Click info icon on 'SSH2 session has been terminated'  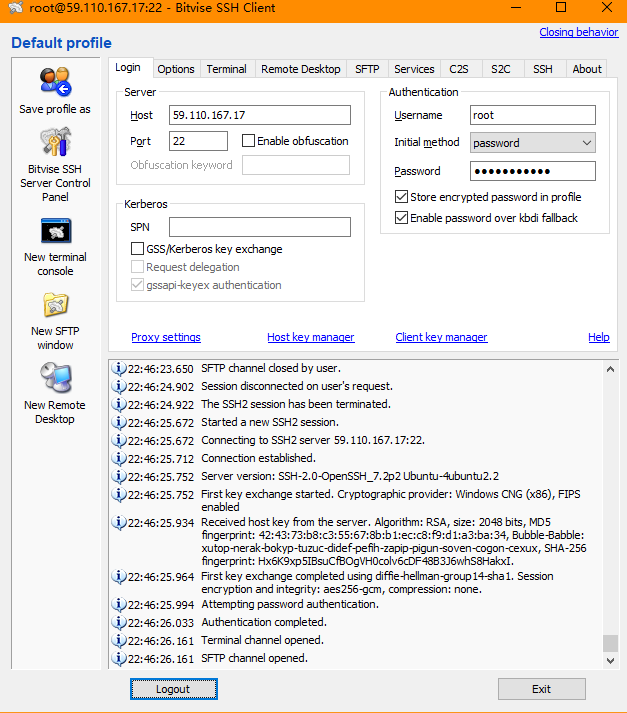point(119,404)
